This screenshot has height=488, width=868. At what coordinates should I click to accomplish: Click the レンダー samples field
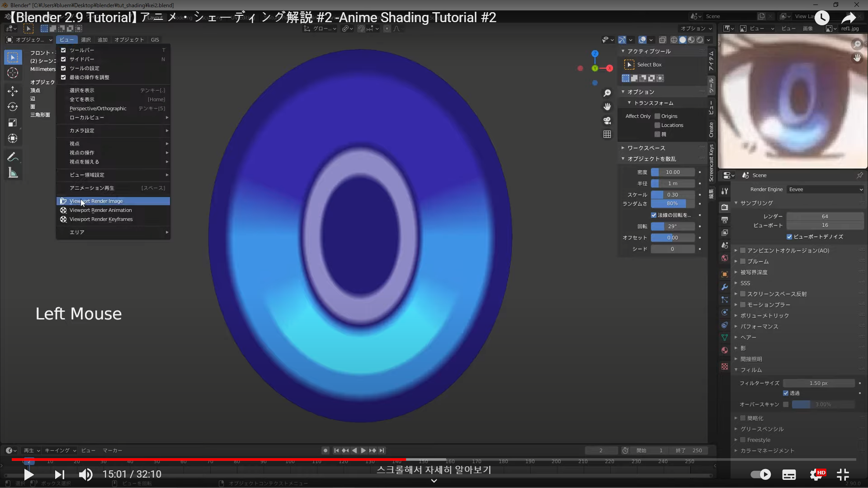[x=825, y=216]
